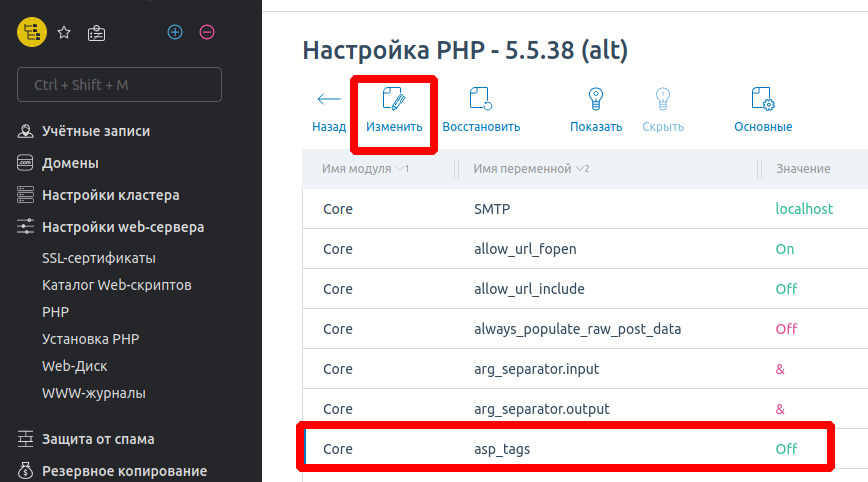This screenshot has height=482, width=868.
Task: Open PHP menu item
Action: [x=55, y=312]
